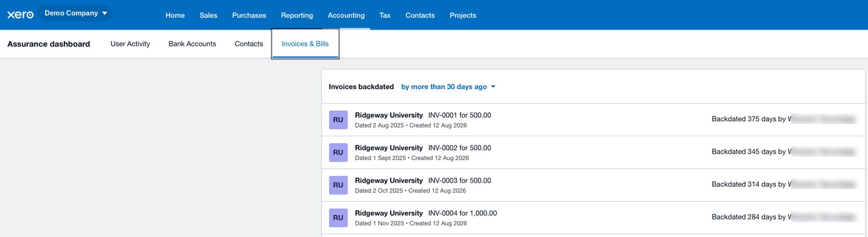The image size is (868, 237).
Task: Open the Demo Company organisation dropdown
Action: coord(76,13)
